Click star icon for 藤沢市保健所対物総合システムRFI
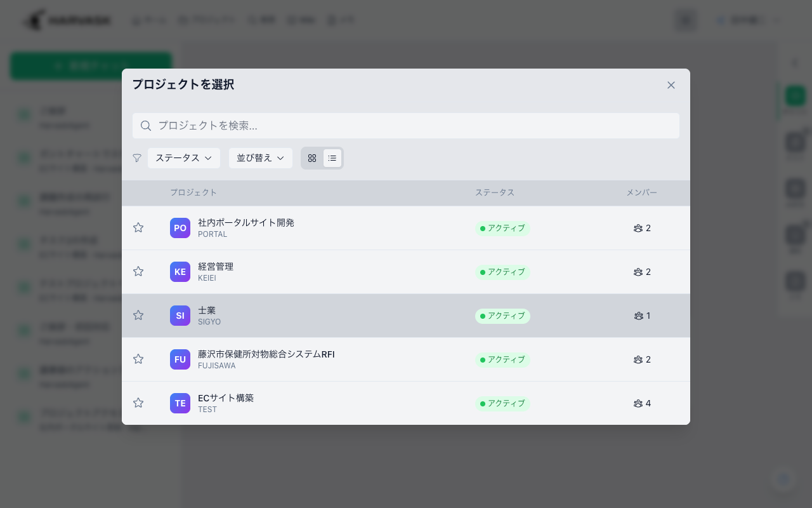The image size is (812, 508). click(x=138, y=359)
